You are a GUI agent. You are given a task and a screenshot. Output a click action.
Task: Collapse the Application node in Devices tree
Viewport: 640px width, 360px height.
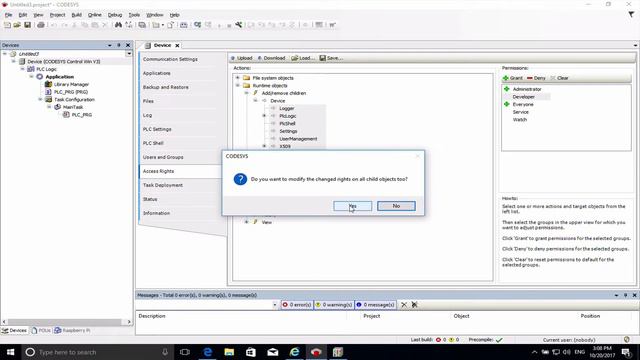[31, 77]
